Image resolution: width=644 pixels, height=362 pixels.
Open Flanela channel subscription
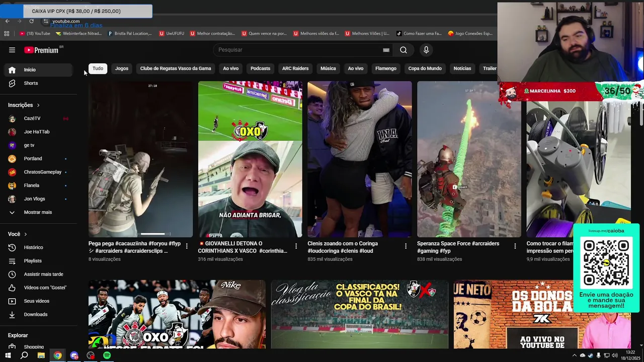pos(38,186)
